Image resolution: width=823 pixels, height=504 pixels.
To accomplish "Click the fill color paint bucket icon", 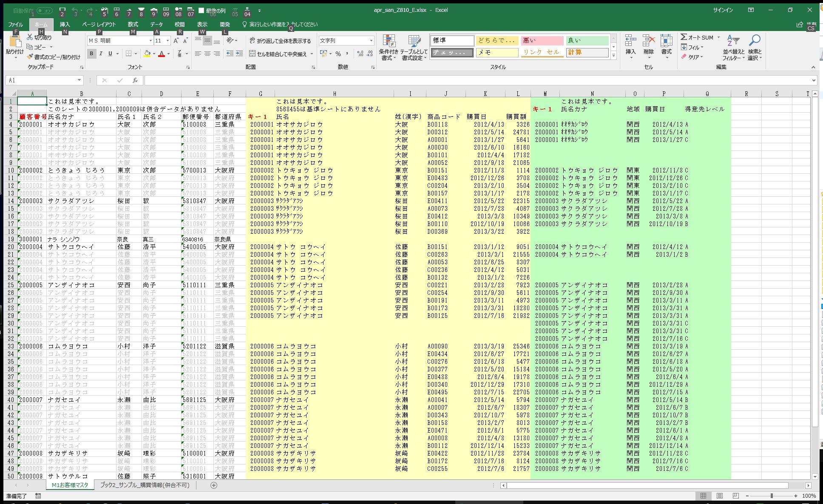I will click(147, 54).
